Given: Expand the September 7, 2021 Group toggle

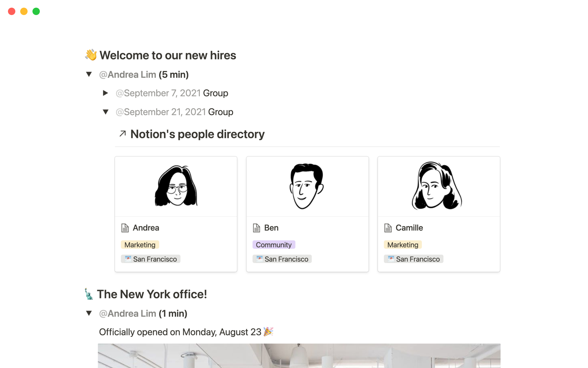Looking at the screenshot, I should [x=105, y=93].
